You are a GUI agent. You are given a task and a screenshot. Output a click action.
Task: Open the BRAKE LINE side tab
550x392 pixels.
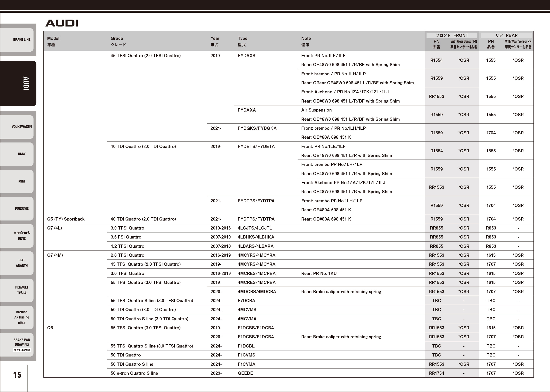coord(17,40)
